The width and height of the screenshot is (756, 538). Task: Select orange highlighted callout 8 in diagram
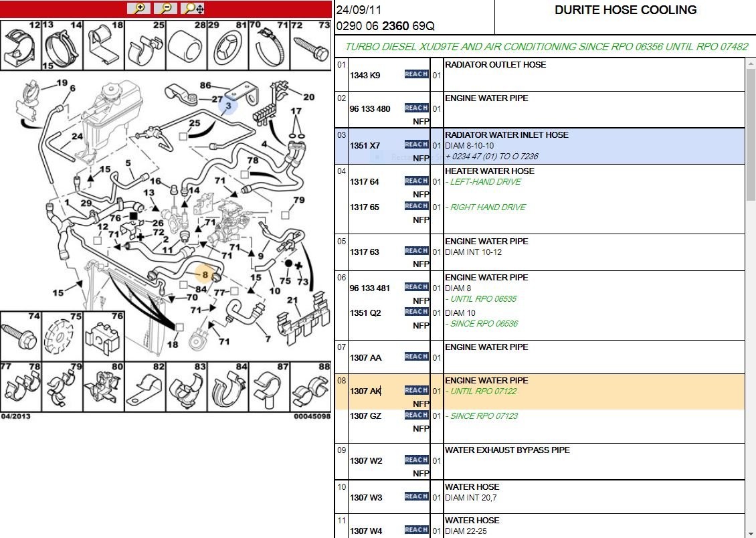pos(205,274)
